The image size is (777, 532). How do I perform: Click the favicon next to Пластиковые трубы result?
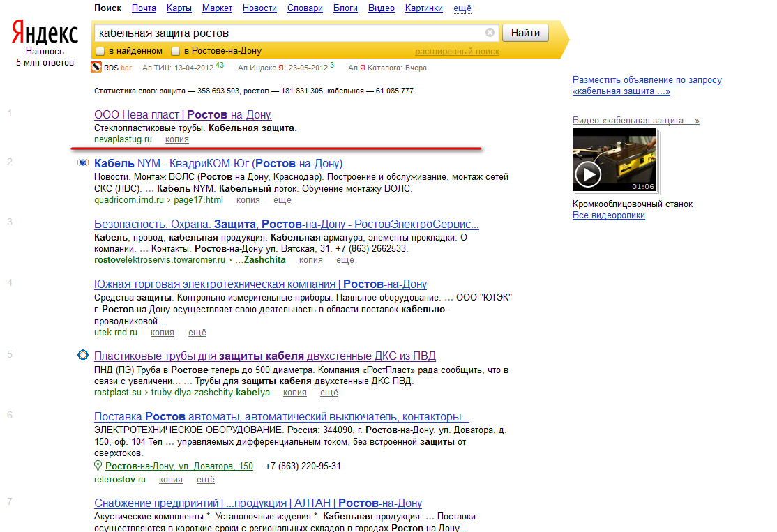pos(83,355)
